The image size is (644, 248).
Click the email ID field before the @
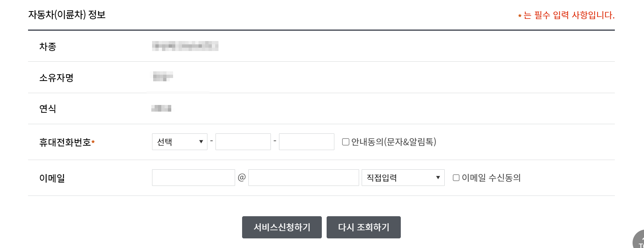pyautogui.click(x=193, y=178)
